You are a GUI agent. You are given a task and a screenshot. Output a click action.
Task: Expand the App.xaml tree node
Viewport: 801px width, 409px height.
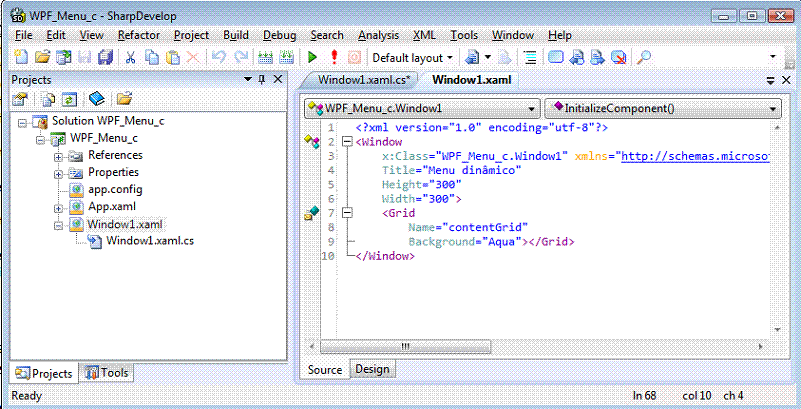[59, 208]
